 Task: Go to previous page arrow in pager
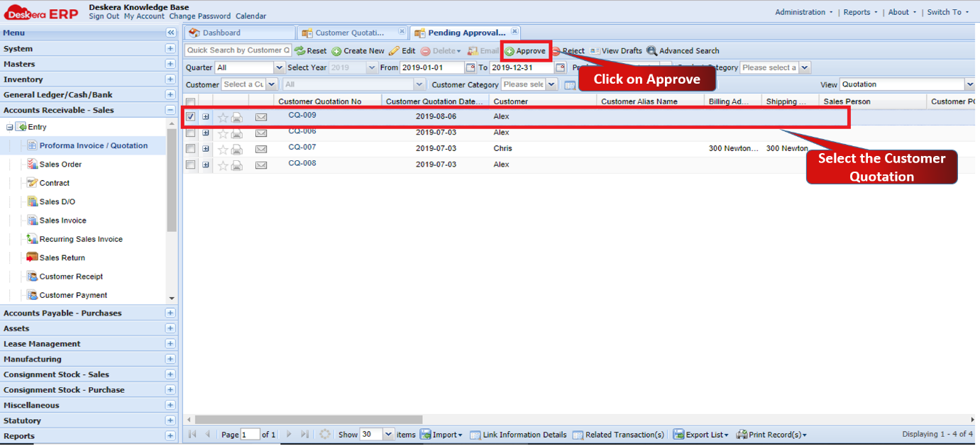208,434
